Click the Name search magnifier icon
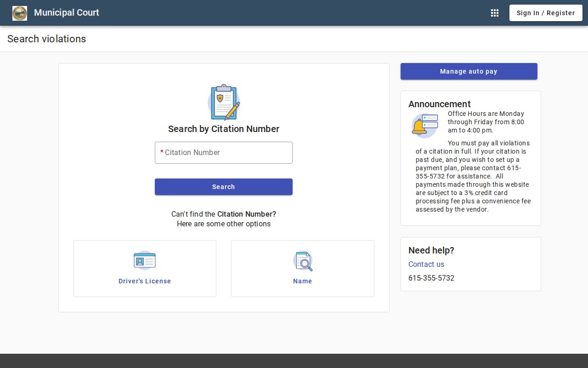The image size is (588, 368). (x=303, y=261)
